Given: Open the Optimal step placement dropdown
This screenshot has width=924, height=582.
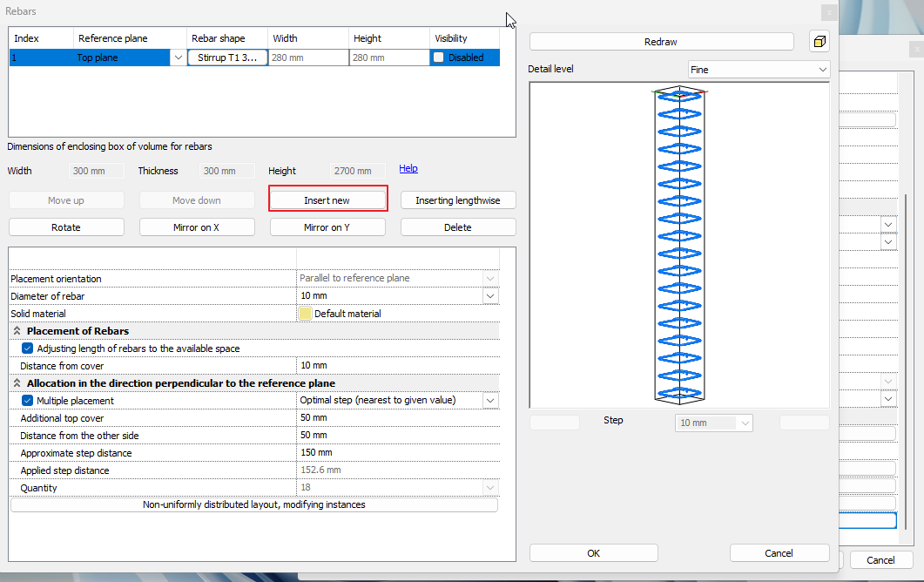Looking at the screenshot, I should pos(490,401).
